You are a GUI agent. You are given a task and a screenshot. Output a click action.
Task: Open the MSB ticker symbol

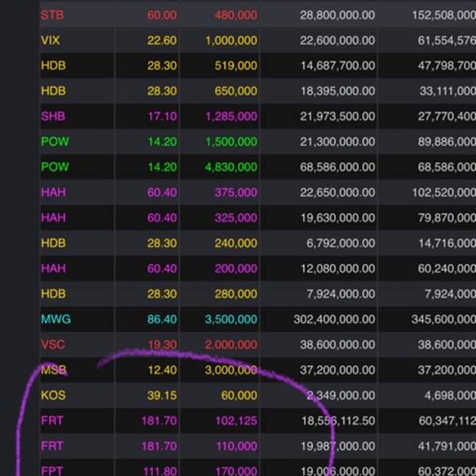[x=53, y=370]
